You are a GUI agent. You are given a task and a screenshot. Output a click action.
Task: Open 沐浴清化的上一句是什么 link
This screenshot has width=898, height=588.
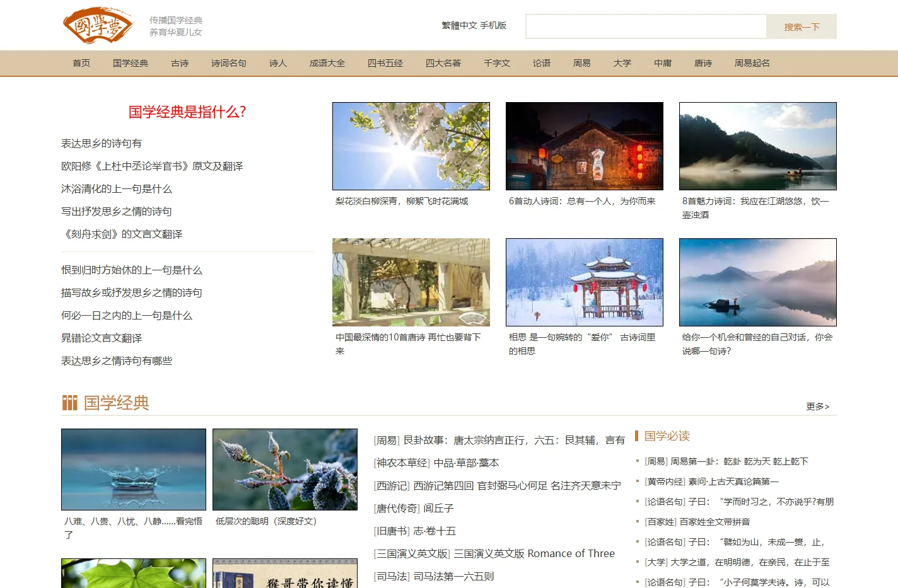117,189
